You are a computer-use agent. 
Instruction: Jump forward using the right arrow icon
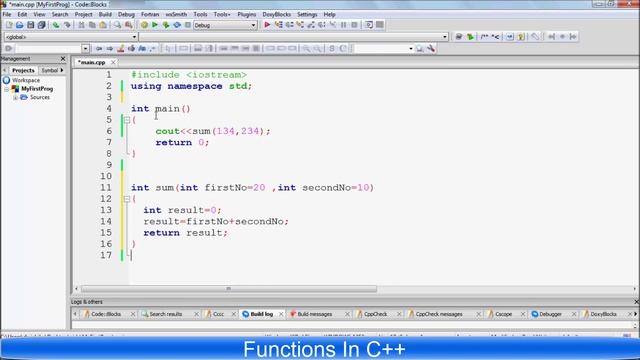click(x=109, y=49)
